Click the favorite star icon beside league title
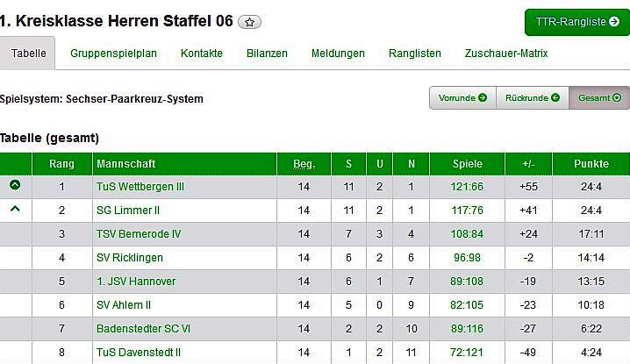 249,22
